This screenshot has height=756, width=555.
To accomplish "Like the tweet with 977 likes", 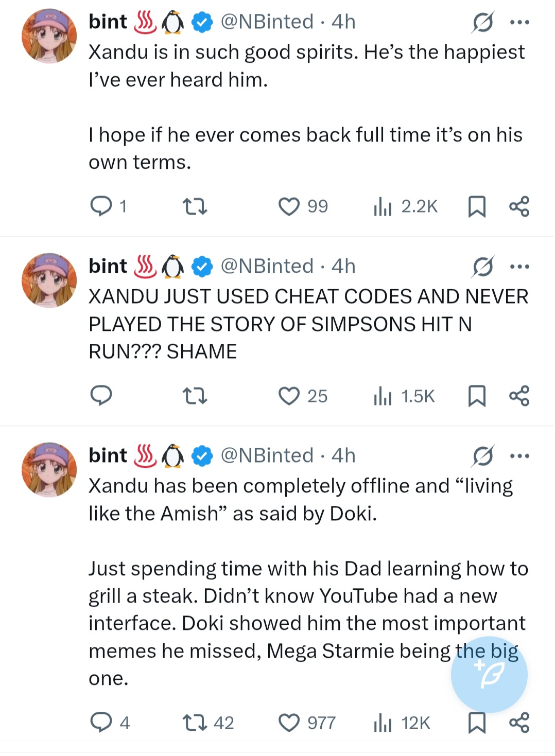I will pyautogui.click(x=289, y=723).
